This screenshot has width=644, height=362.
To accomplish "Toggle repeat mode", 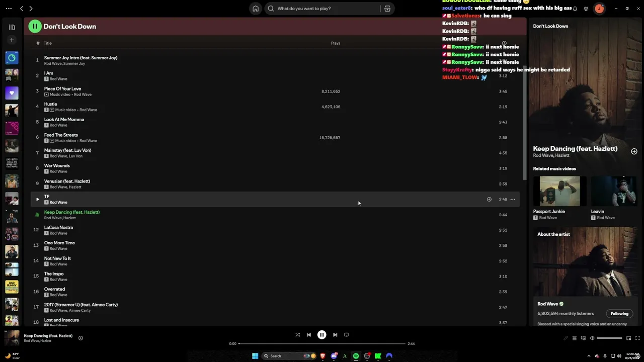I will tap(346, 335).
